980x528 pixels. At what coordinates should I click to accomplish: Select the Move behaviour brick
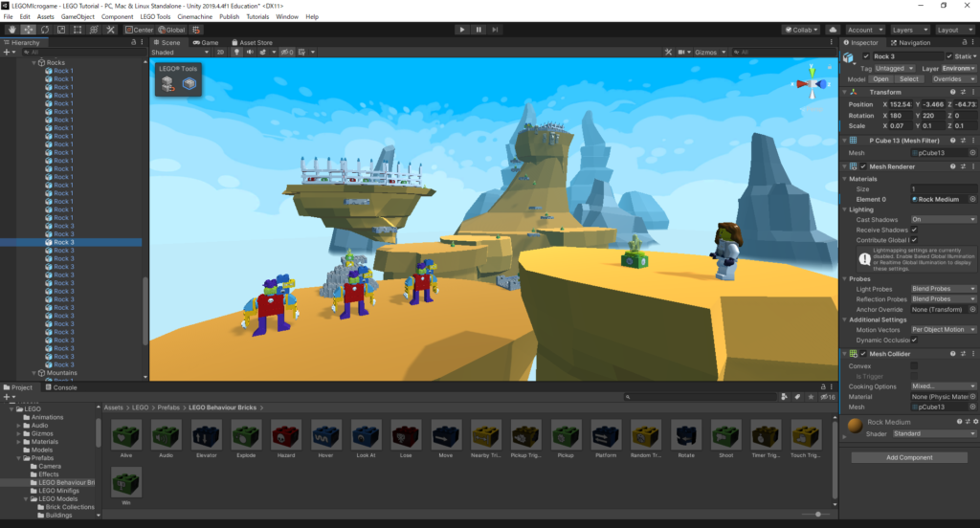click(x=446, y=439)
